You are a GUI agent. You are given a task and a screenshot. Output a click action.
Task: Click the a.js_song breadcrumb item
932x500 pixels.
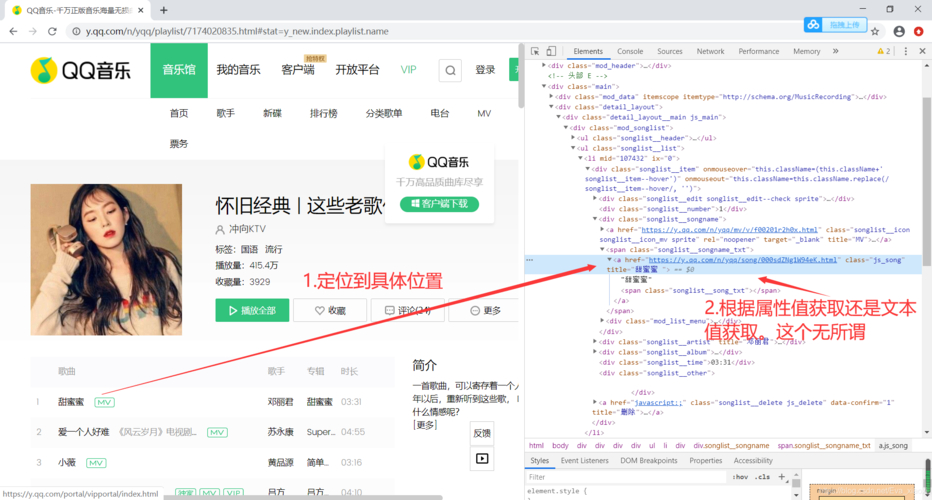pyautogui.click(x=893, y=445)
